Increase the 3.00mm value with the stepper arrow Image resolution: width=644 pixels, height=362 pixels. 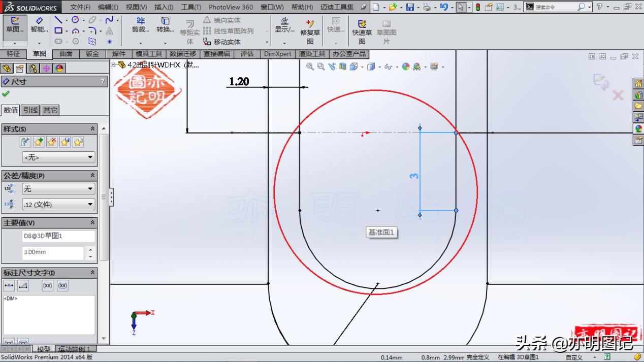pos(90,250)
